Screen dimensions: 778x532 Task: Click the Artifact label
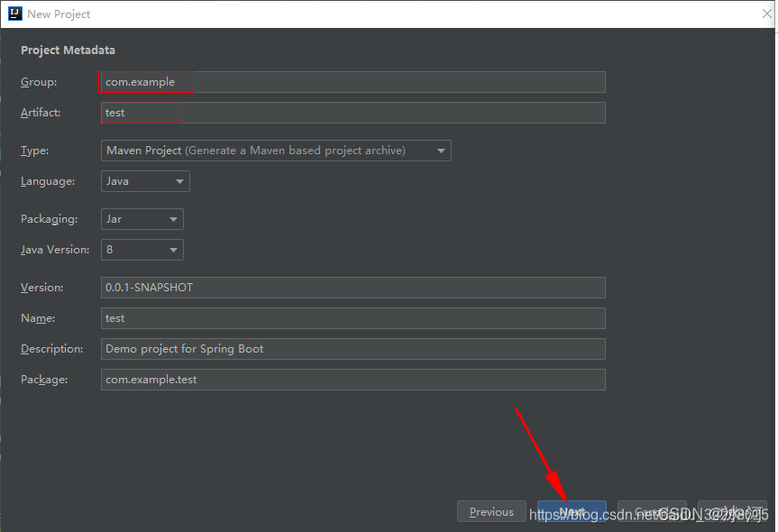41,113
